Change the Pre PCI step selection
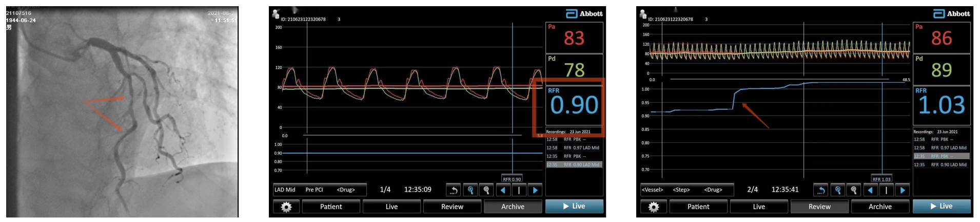Viewport: 980px width, 222px height. 314,190
